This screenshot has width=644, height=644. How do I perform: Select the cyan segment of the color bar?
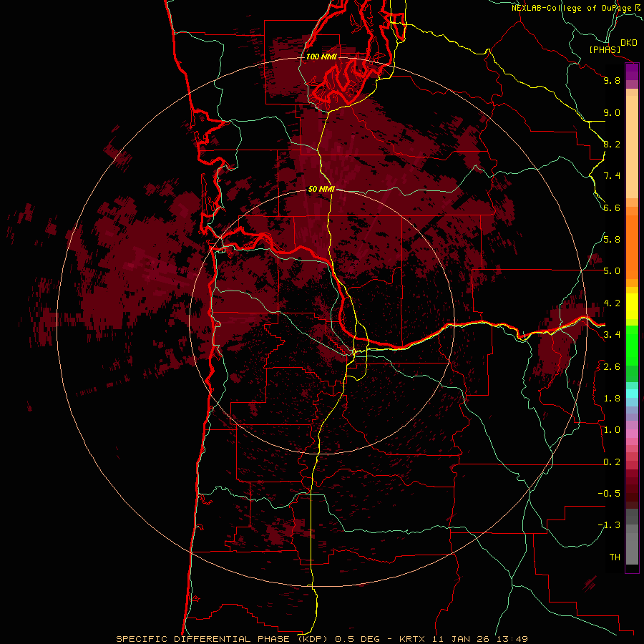pos(632,394)
